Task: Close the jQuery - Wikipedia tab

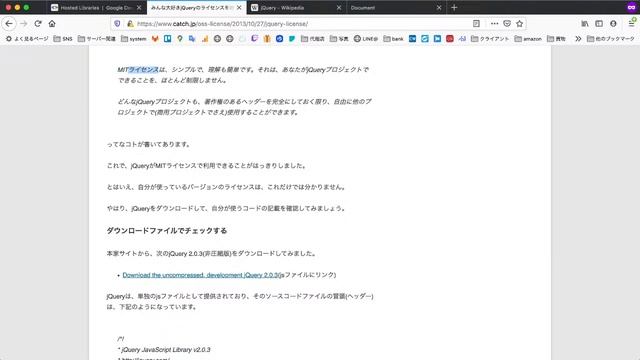Action: [339, 8]
